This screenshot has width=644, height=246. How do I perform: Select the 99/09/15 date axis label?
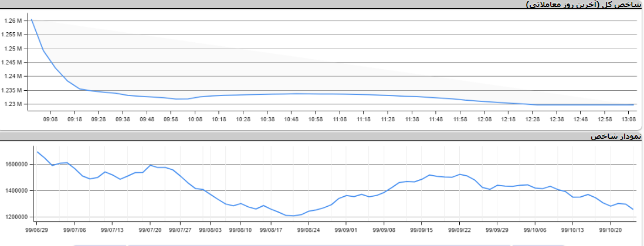coord(421,230)
